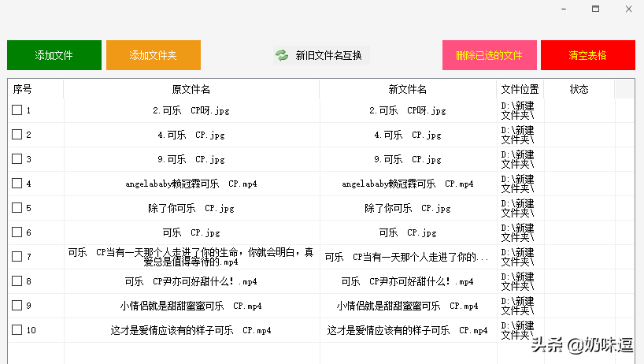644x364 pixels.
Task: Click new file name cell angelababy赖冠霖可乐 CP.mp4
Action: pos(408,184)
